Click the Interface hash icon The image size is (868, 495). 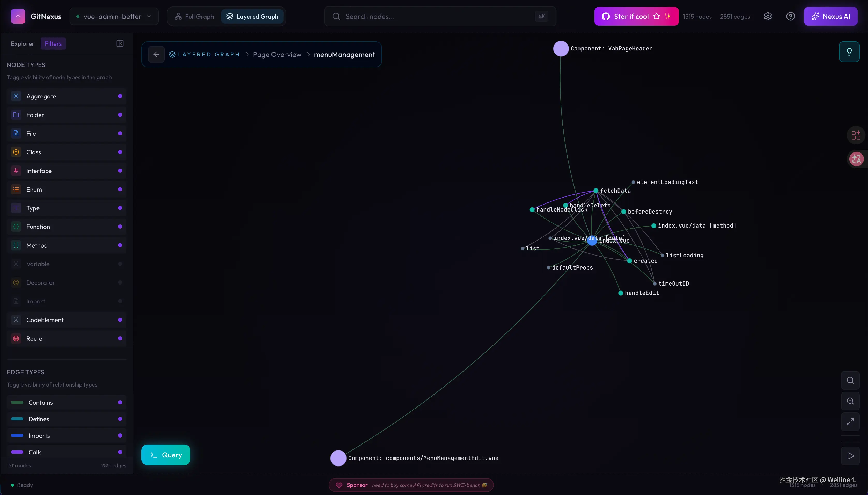[x=16, y=171]
